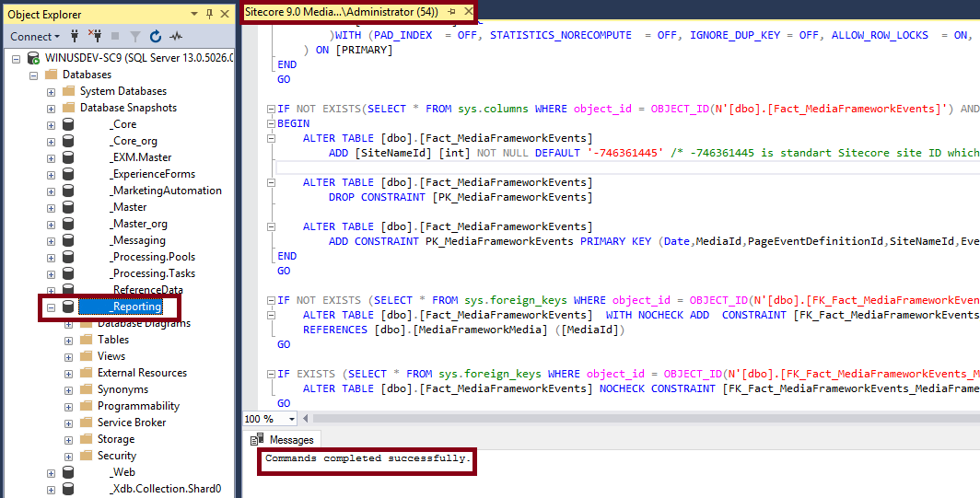Click the Connect Object Explorer plug icon
980x498 pixels.
coord(75,36)
